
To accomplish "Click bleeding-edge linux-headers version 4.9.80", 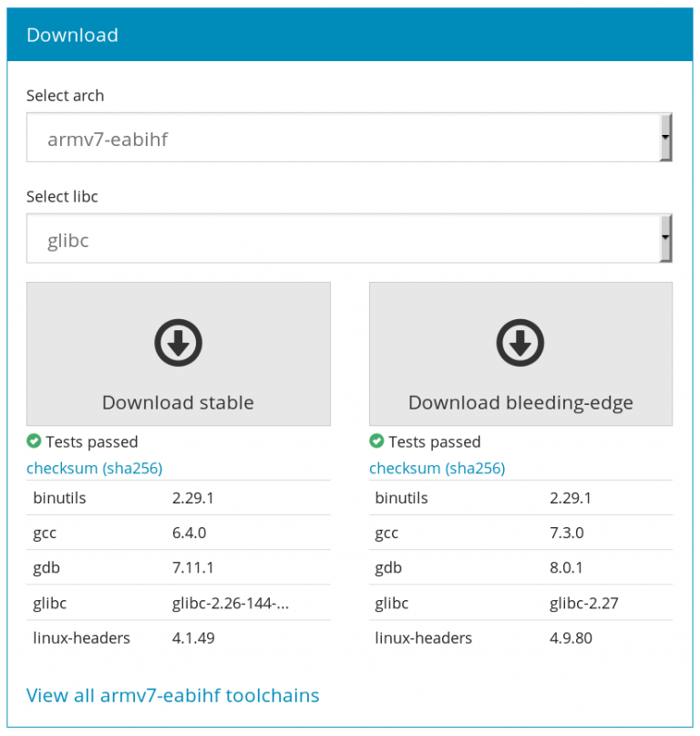I will pyautogui.click(x=571, y=638).
